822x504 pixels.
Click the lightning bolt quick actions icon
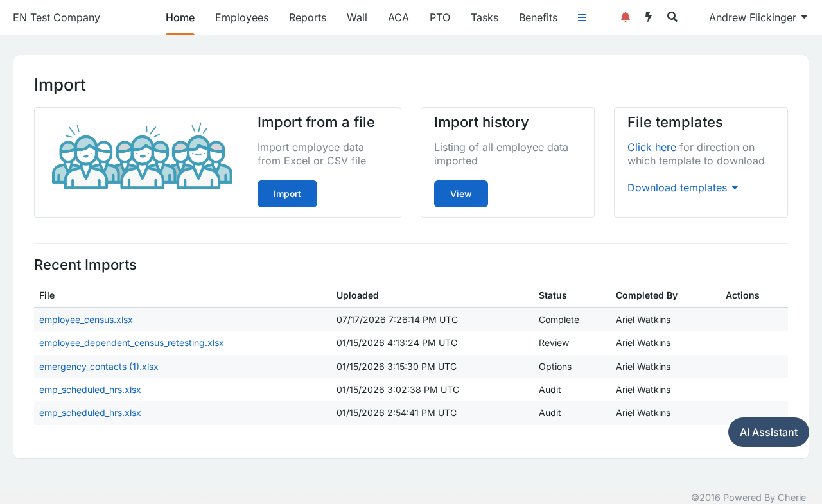coord(649,17)
